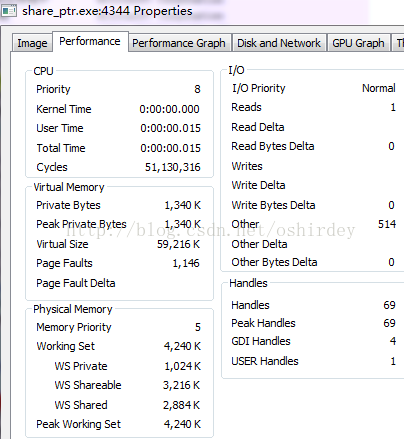The height and width of the screenshot is (439, 404).
Task: Click the Working Set value 4,240 K
Action: (182, 346)
